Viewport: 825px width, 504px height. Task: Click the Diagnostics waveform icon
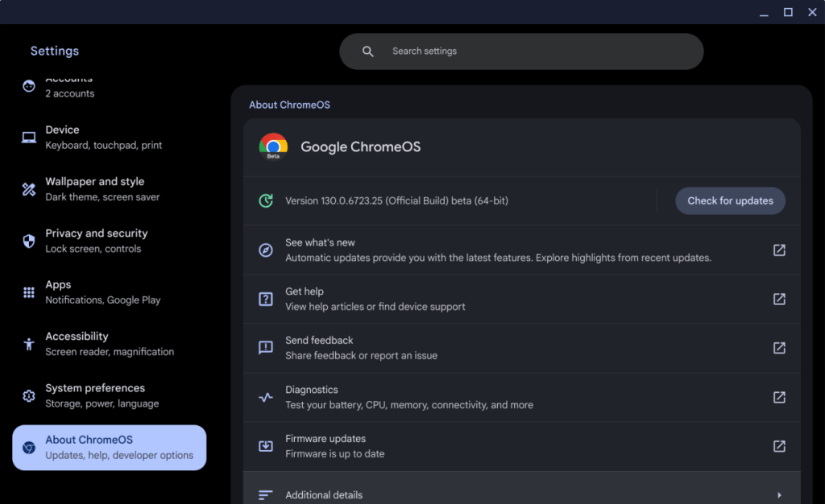click(265, 397)
